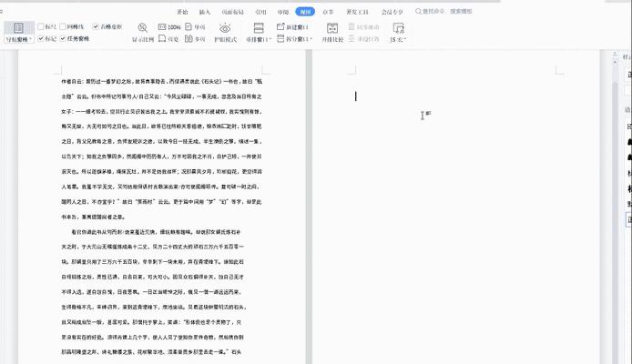Click the 查找命令 search box
Viewport: 632px width, 364px height.
443,11
